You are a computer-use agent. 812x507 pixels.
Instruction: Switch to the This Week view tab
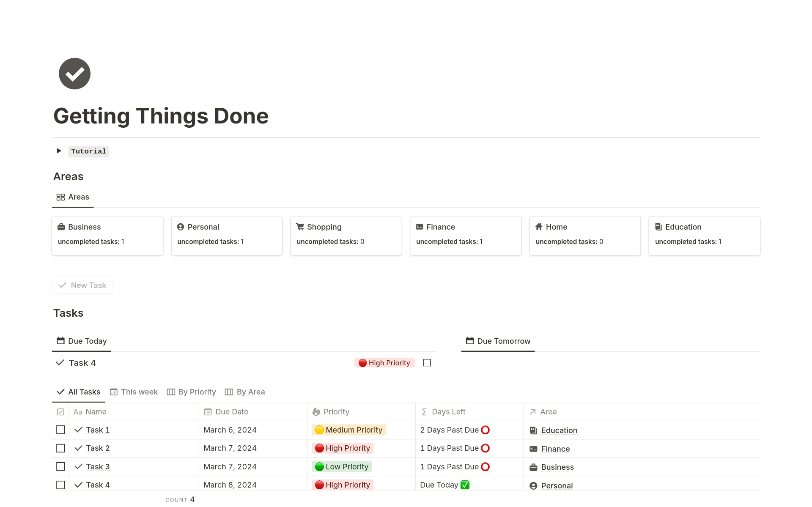[134, 391]
